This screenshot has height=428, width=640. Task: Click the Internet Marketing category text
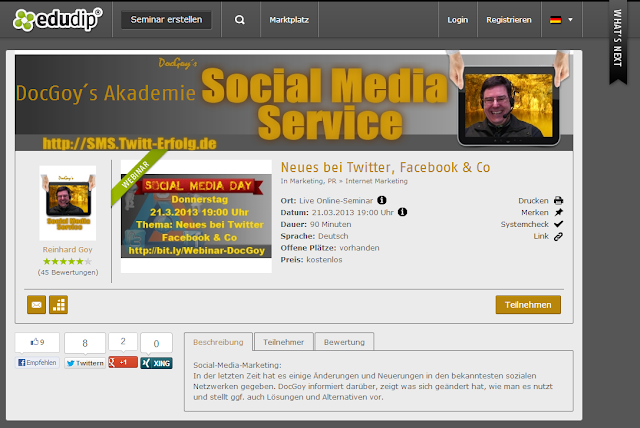click(x=376, y=181)
